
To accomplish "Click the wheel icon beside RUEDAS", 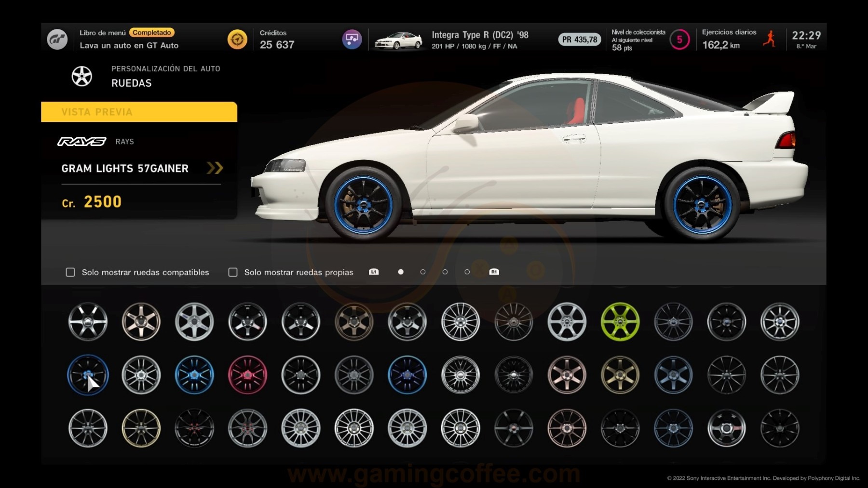I will pyautogui.click(x=82, y=76).
